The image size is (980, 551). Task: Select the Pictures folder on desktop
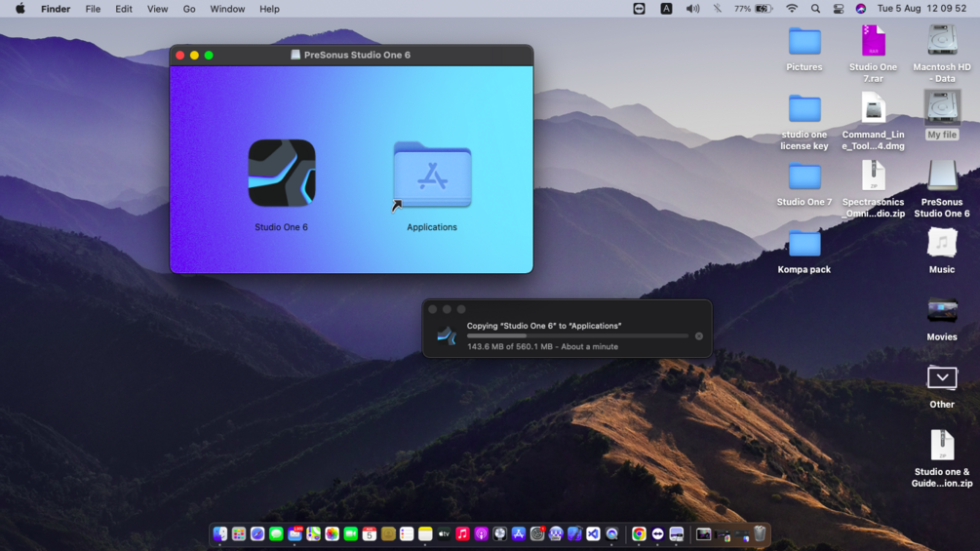coord(804,42)
